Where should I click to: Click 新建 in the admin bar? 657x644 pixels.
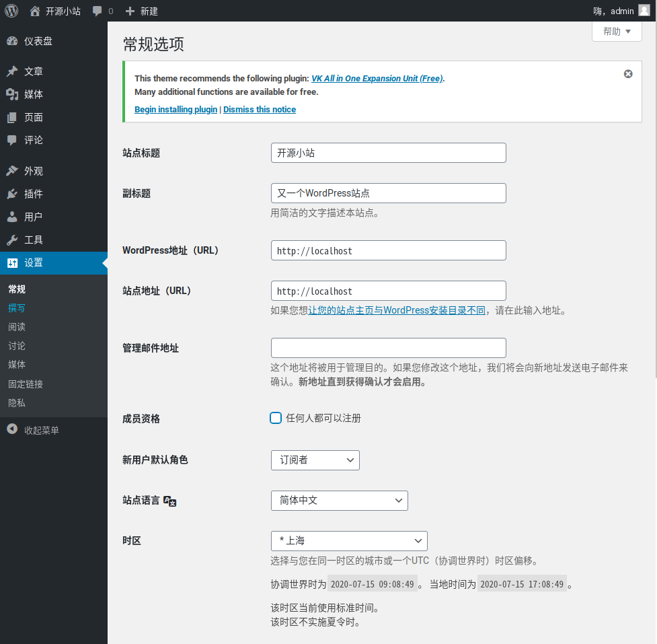click(x=149, y=11)
